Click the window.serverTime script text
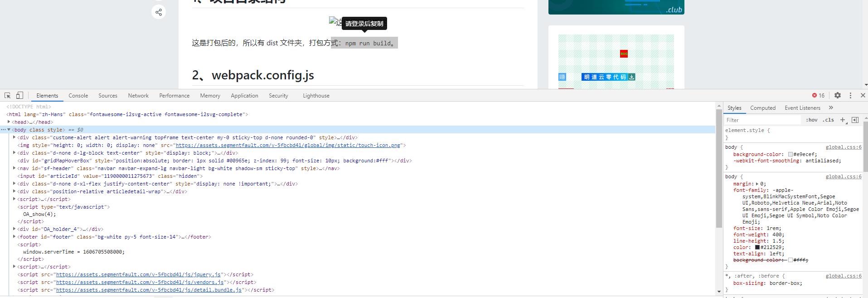The width and height of the screenshot is (868, 298). pos(74,252)
